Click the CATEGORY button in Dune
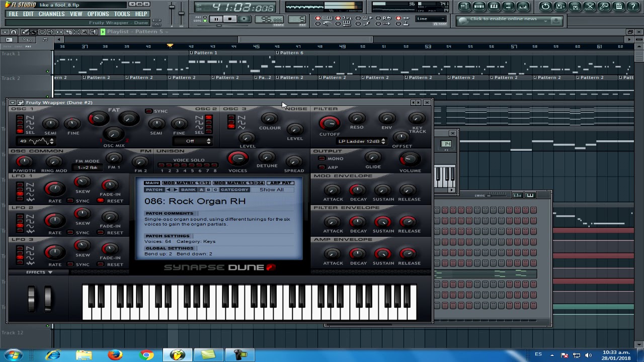 coord(235,190)
